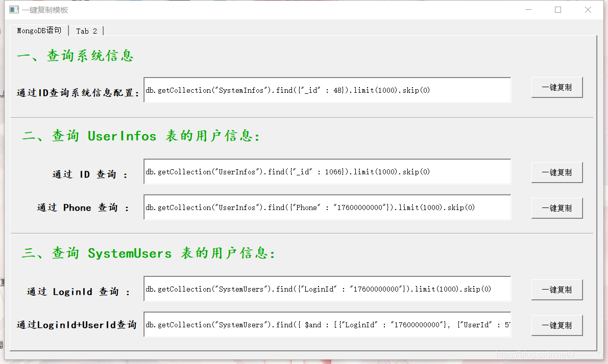Copy the LoginId+UserId combined query statement

pyautogui.click(x=556, y=325)
